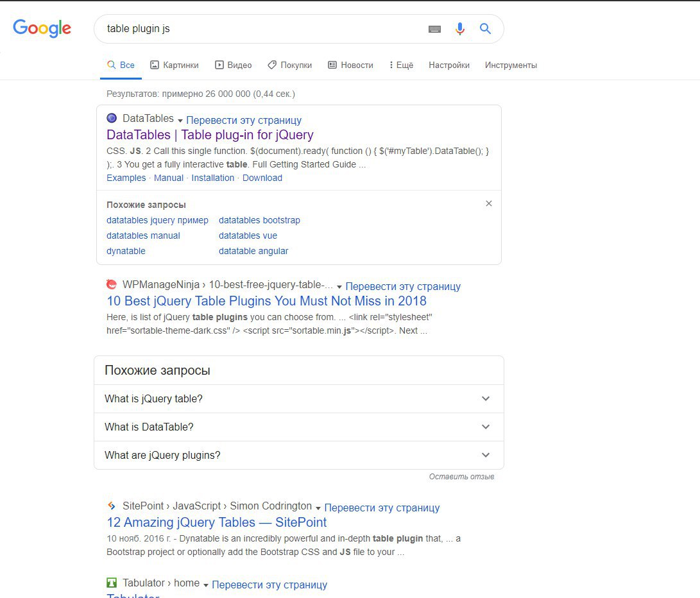Image resolution: width=700 pixels, height=598 pixels.
Task: Open dropdown arrow next to Tabulator home
Action: (206, 585)
